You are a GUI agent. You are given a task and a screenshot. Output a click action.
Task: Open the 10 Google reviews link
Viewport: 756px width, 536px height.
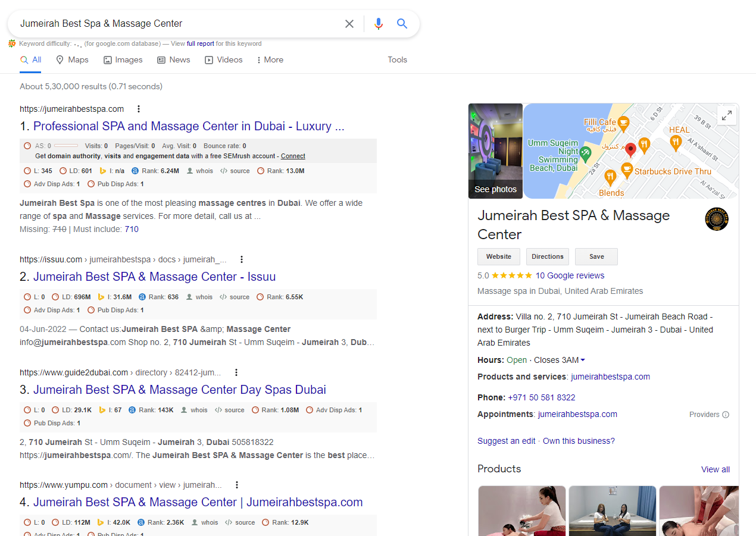click(570, 275)
